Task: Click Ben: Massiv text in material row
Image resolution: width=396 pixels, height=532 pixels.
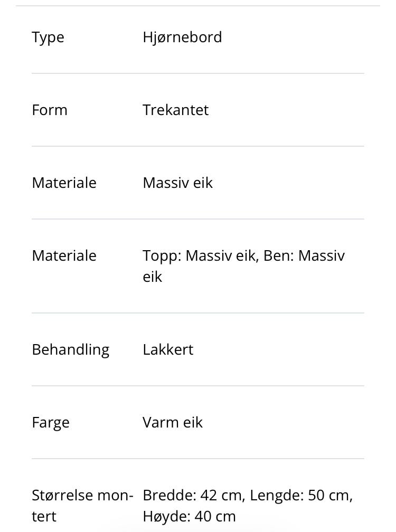Action: click(x=304, y=256)
